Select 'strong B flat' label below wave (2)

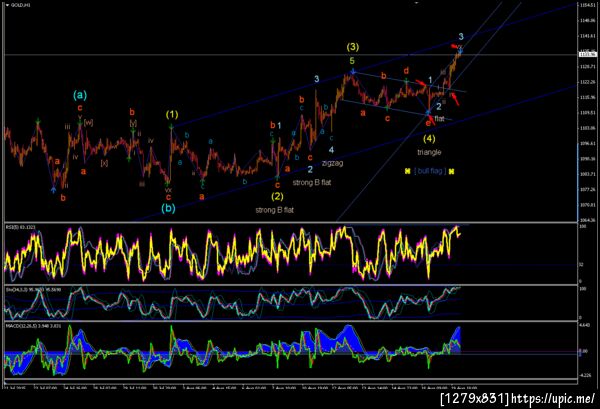click(274, 210)
